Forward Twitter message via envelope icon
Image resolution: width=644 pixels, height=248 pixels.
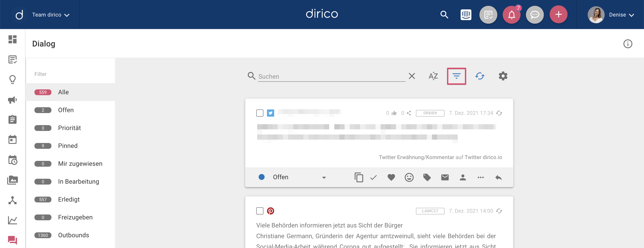click(x=445, y=177)
